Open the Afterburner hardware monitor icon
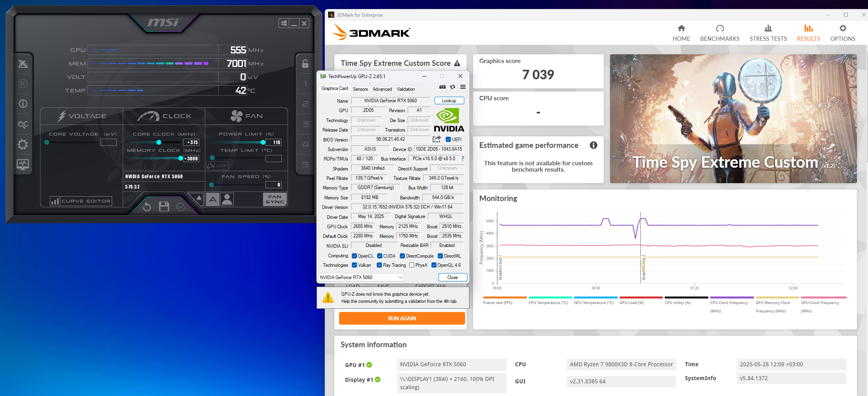 coord(23,165)
